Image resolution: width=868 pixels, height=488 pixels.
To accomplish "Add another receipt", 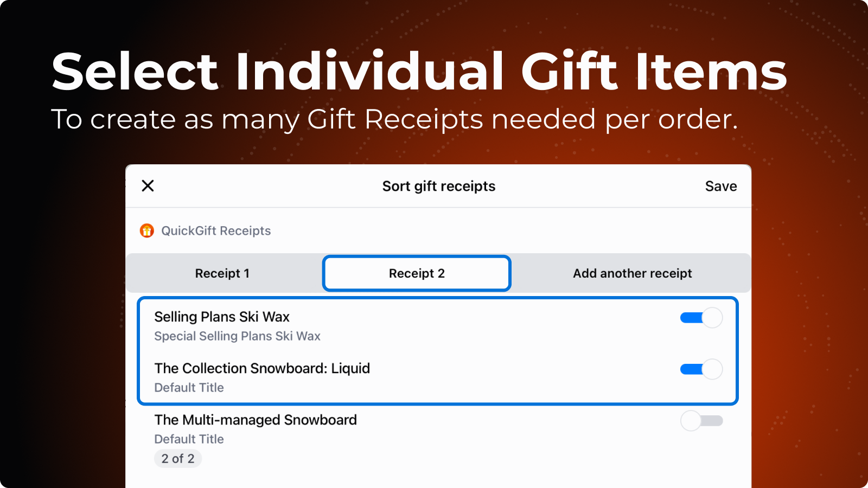I will 632,273.
